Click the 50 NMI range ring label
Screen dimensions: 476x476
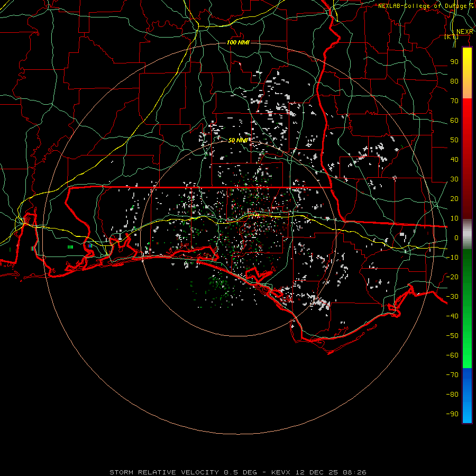[237, 140]
